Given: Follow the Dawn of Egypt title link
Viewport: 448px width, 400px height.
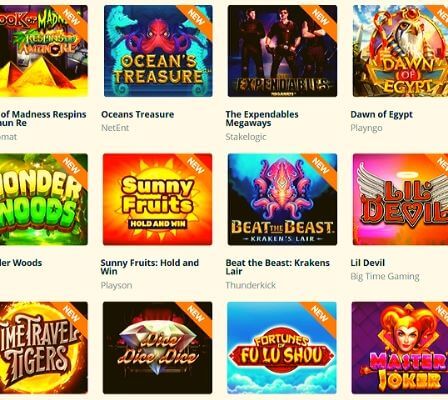Looking at the screenshot, I should pyautogui.click(x=381, y=115).
